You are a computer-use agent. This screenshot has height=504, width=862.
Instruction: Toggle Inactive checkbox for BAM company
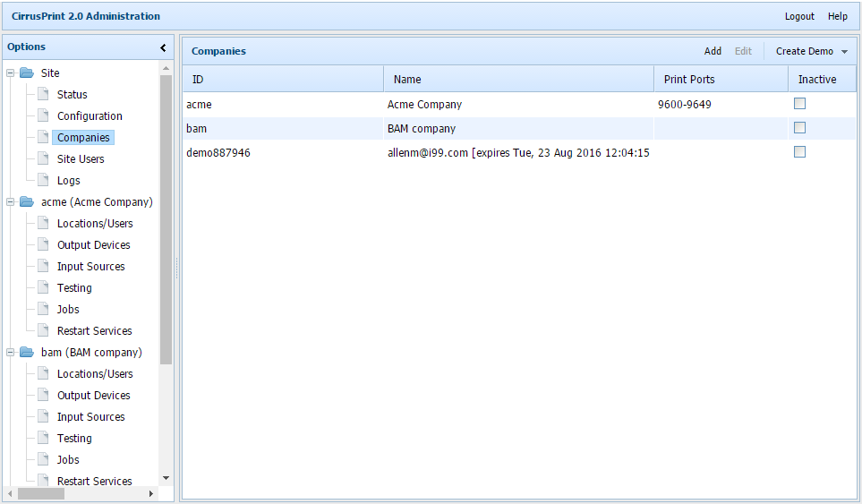799,128
